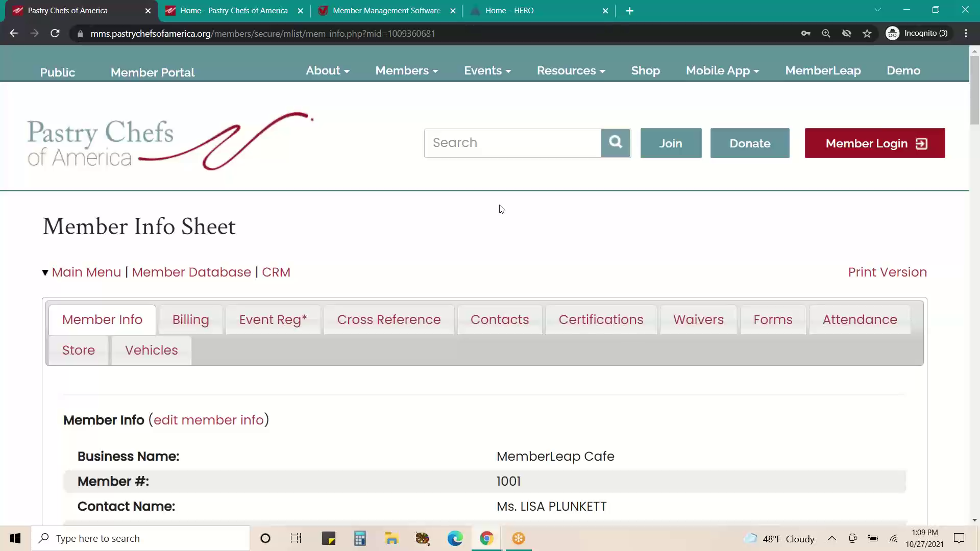This screenshot has height=551, width=980.
Task: Open the Windows Start menu
Action: pyautogui.click(x=15, y=538)
